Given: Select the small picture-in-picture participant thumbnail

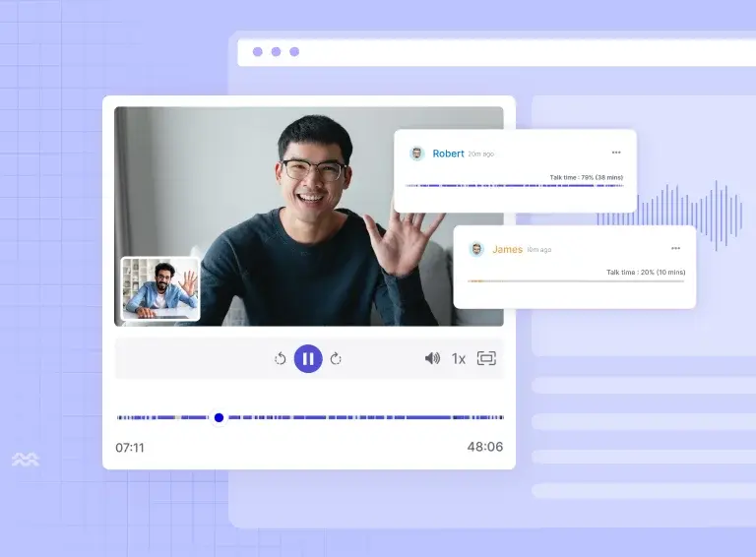Looking at the screenshot, I should (159, 289).
